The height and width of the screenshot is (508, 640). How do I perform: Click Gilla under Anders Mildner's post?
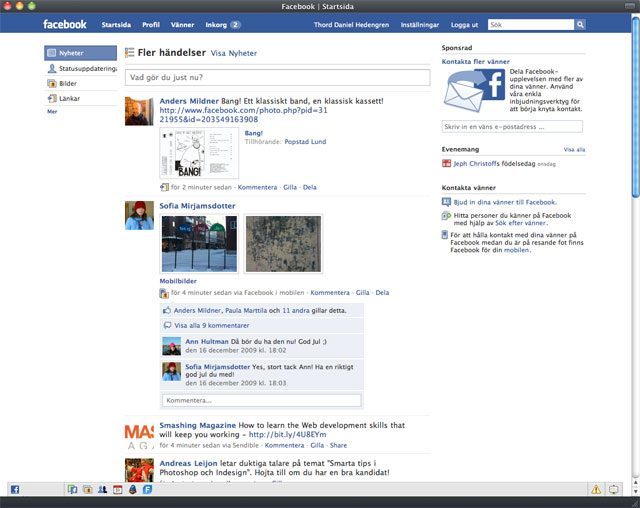pos(290,187)
